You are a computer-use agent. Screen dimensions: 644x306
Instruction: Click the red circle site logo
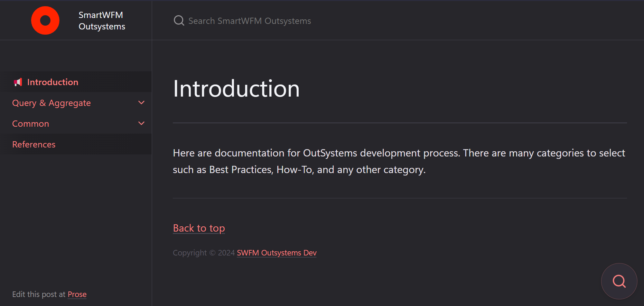click(x=45, y=20)
